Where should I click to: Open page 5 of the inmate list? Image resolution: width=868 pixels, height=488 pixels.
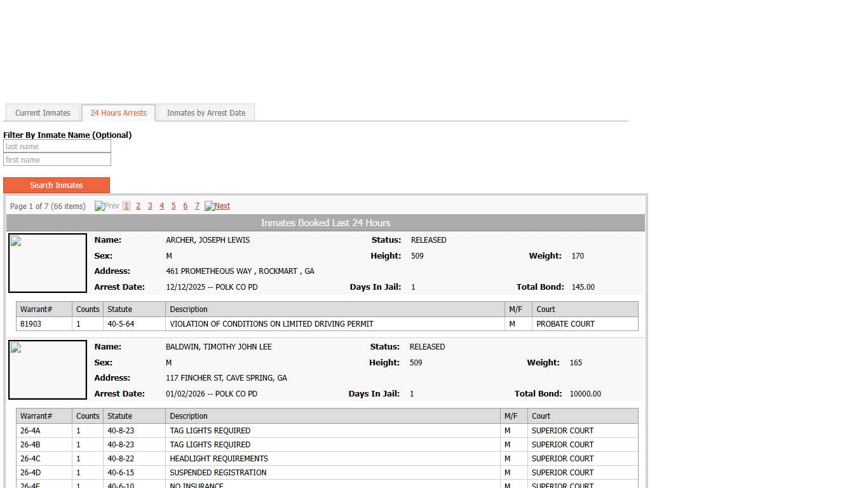click(173, 206)
